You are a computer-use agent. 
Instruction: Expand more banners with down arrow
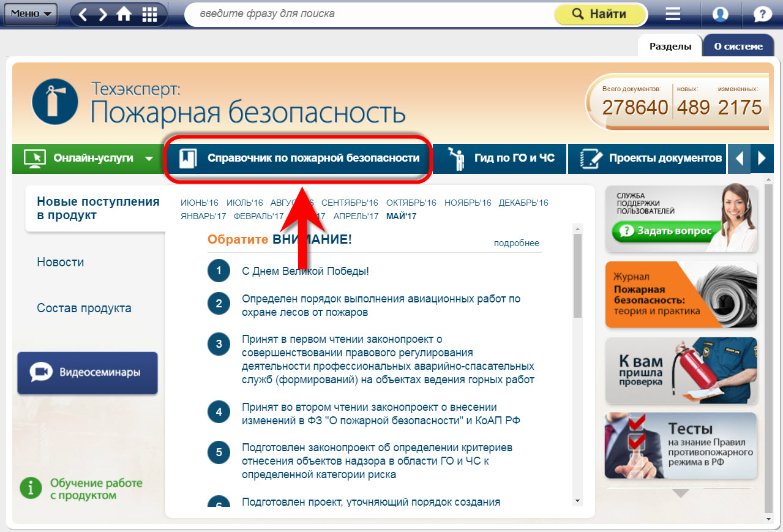pos(681,493)
